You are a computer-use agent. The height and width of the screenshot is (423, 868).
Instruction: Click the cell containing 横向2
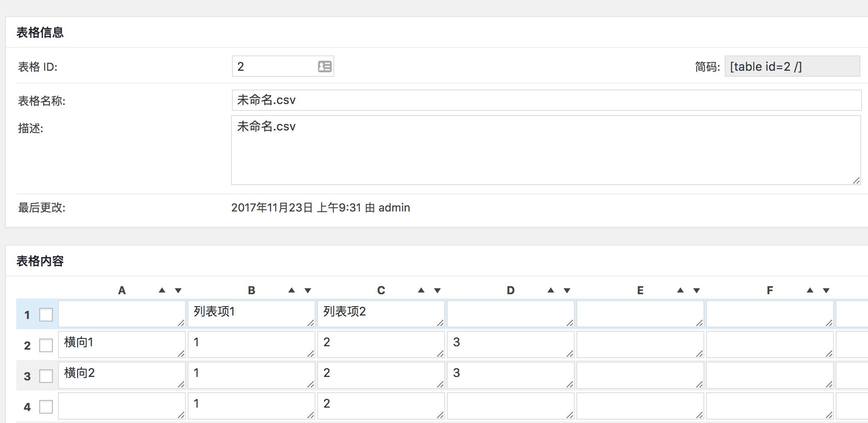[122, 374]
